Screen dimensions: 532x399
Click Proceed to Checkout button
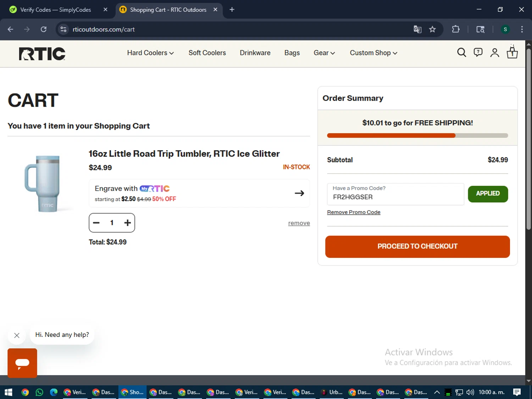[x=417, y=246]
